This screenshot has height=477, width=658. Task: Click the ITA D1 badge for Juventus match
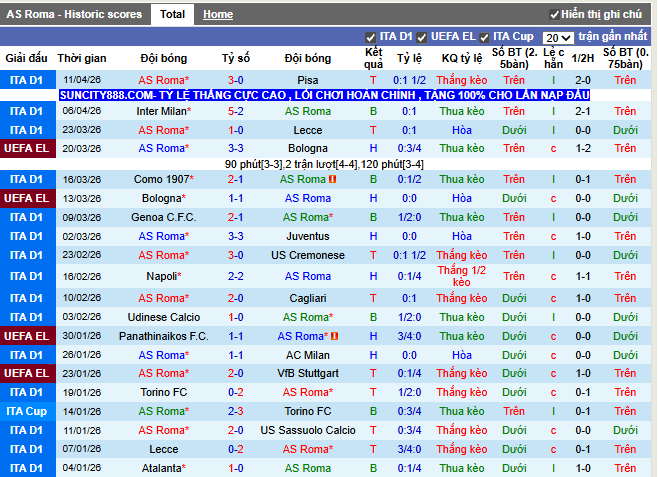pyautogui.click(x=26, y=236)
